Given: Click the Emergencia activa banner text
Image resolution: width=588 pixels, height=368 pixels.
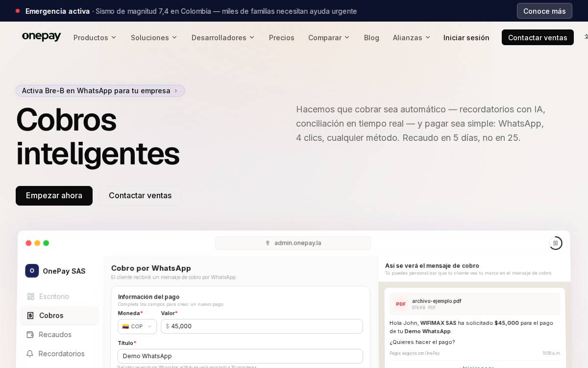Looking at the screenshot, I should (57, 11).
